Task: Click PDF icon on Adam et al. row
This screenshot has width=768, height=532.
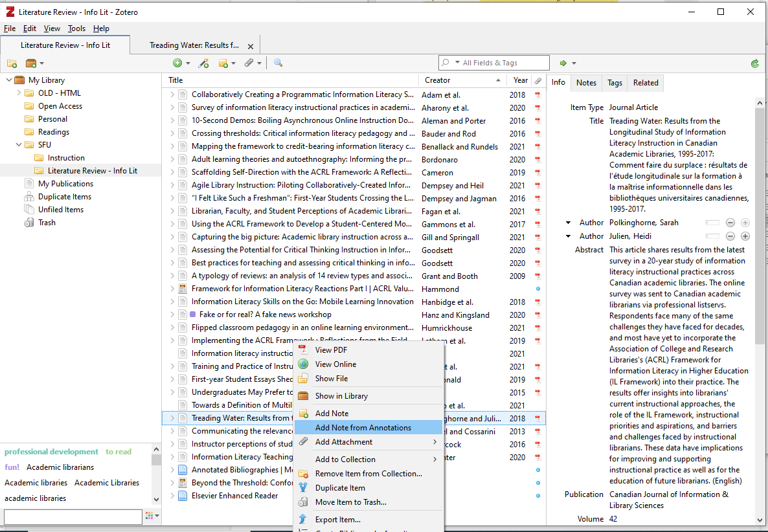Action: (538, 95)
